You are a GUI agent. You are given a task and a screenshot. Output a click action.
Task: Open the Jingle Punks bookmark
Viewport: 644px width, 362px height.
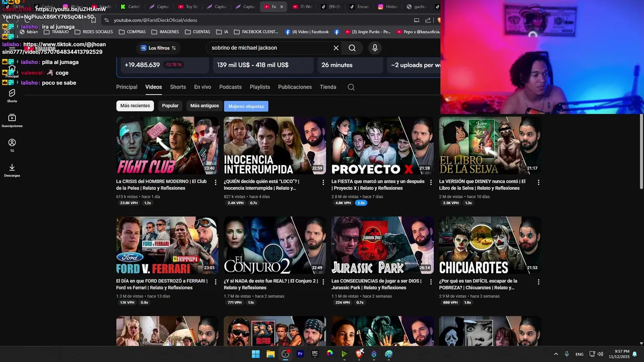(x=367, y=32)
